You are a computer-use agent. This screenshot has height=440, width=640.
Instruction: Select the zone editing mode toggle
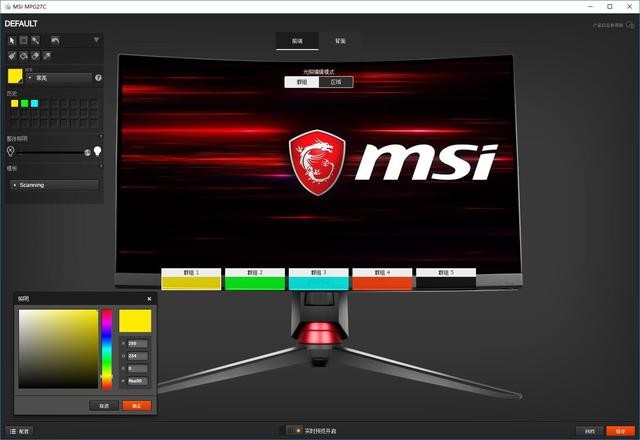336,82
